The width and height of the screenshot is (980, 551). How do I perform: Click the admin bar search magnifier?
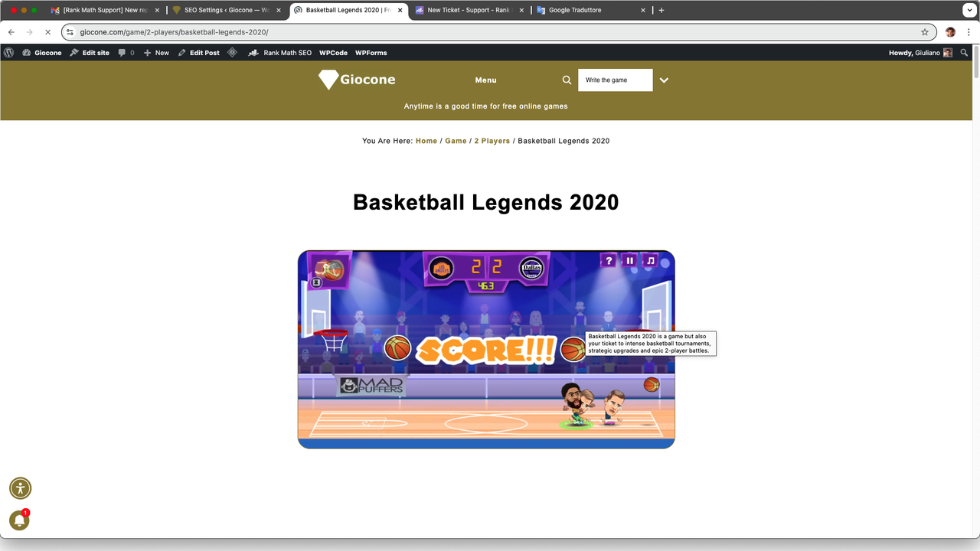click(964, 53)
